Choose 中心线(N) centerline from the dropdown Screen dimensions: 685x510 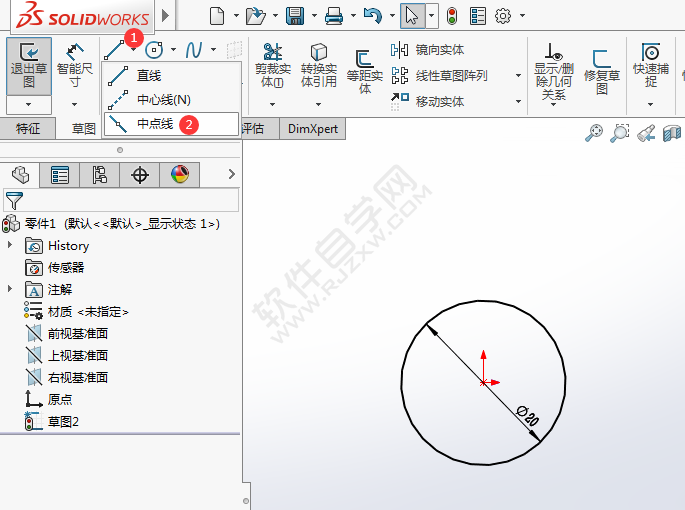(172, 100)
